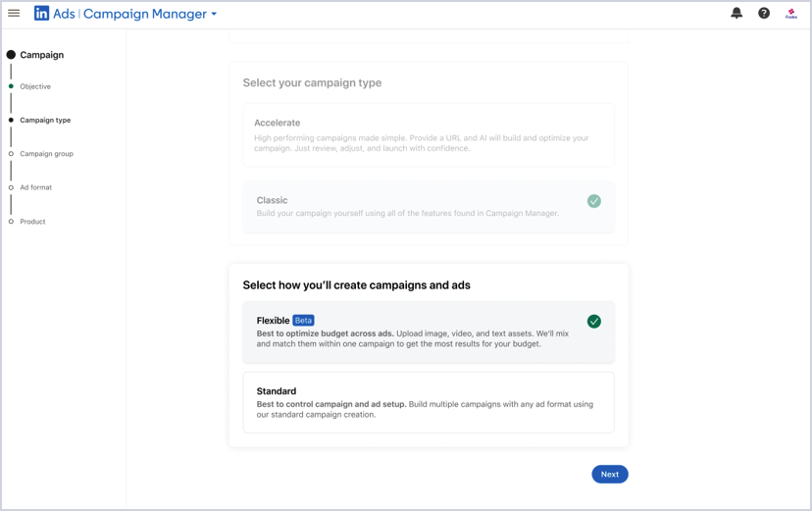Open the notifications bell

(x=736, y=14)
